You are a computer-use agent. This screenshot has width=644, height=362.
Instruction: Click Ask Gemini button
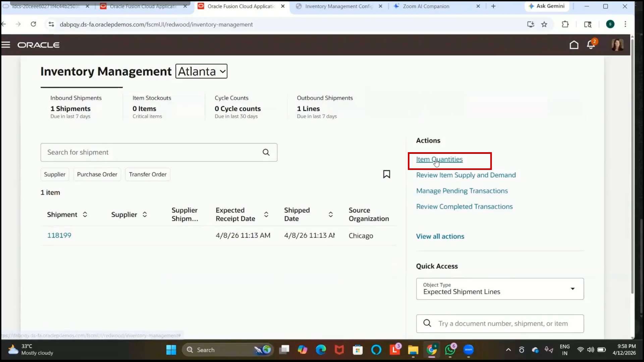point(546,6)
